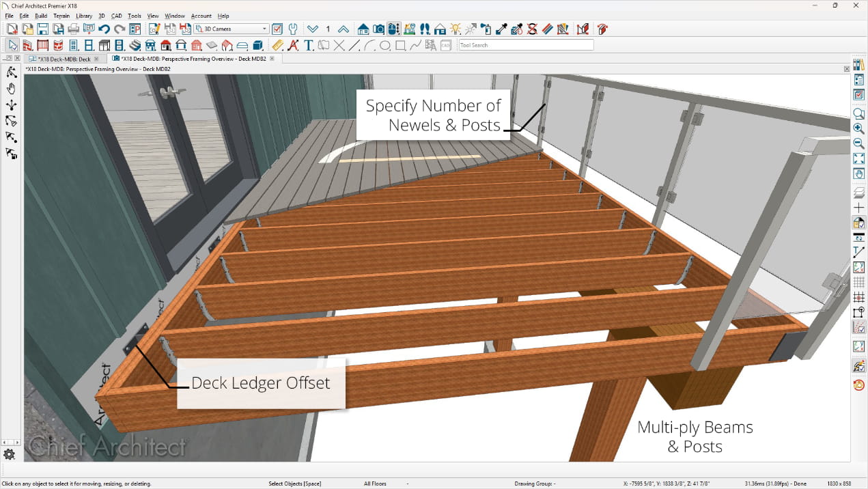The width and height of the screenshot is (868, 489).
Task: Toggle the snap grid display icon
Action: click(x=859, y=282)
